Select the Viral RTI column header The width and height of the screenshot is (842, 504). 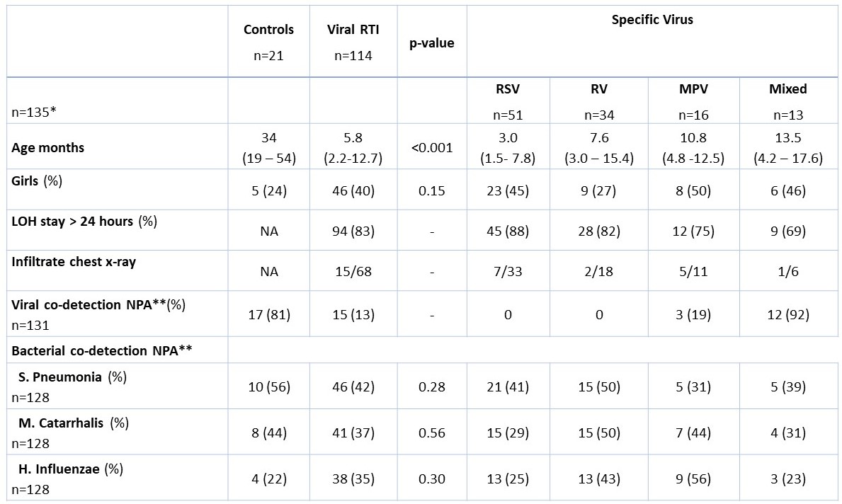coord(353,42)
